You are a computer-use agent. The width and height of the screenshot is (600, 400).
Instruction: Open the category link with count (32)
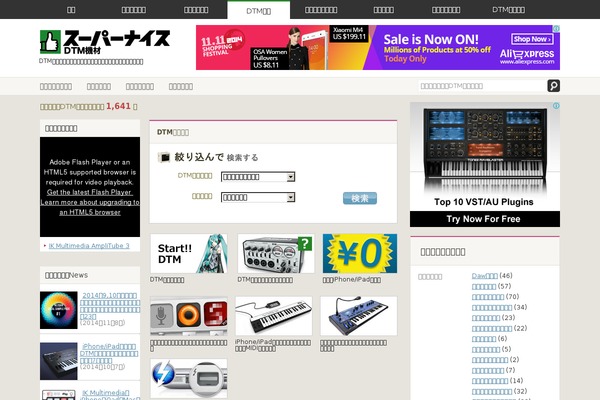pos(492,392)
